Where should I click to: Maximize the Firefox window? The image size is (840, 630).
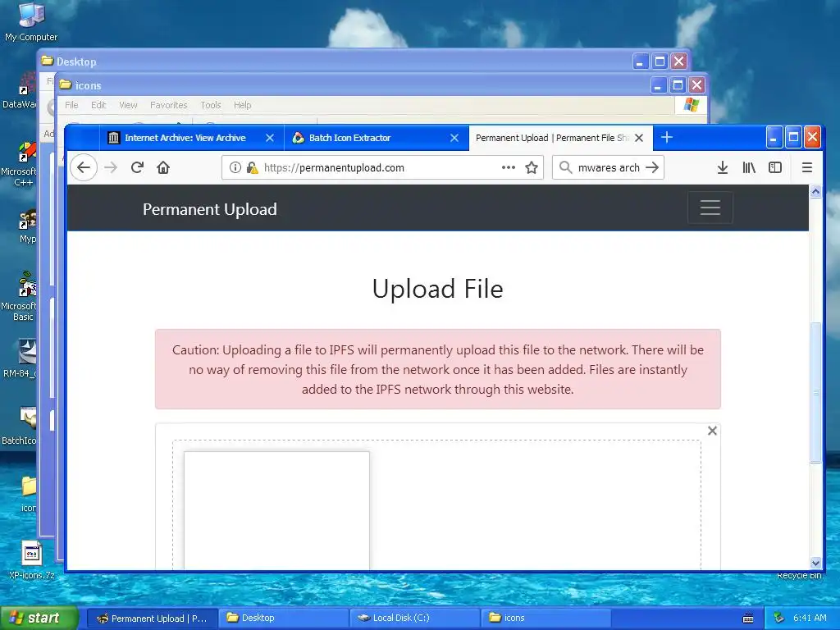tap(793, 138)
